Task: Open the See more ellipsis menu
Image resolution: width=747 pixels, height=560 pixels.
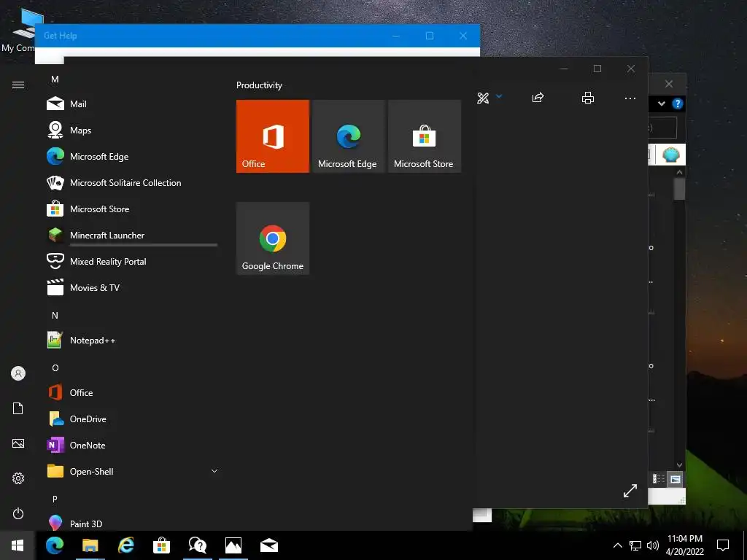Action: coord(630,98)
